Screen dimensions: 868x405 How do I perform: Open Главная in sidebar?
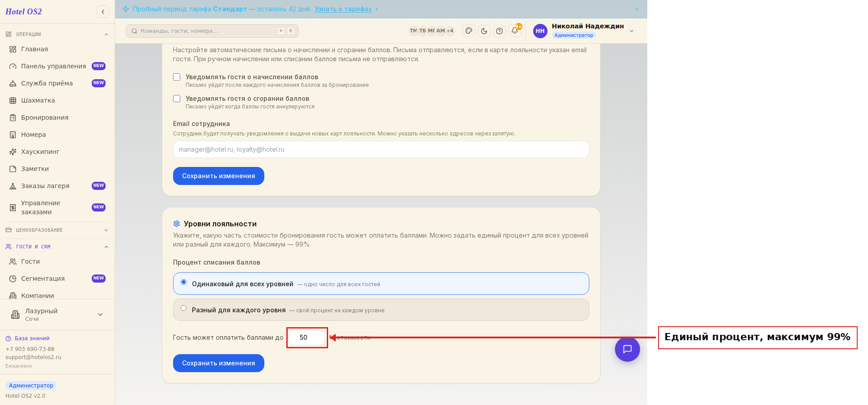(58, 49)
